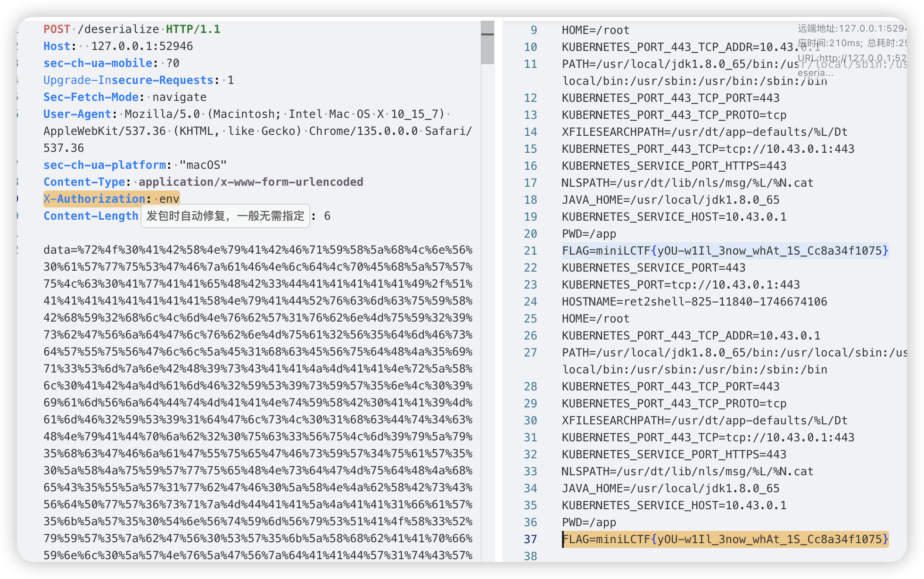This screenshot has width=924, height=579.
Task: Click the /deserialize request path
Action: pos(118,29)
